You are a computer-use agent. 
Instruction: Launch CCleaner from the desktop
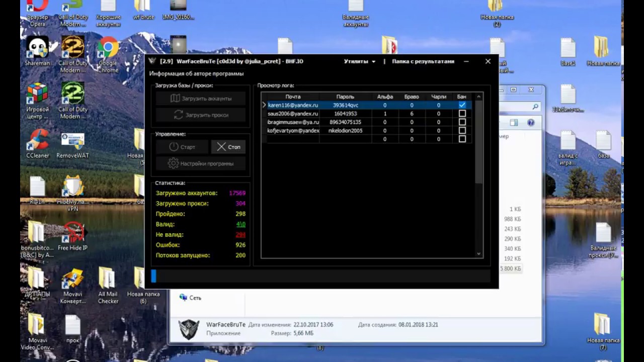pos(38,144)
